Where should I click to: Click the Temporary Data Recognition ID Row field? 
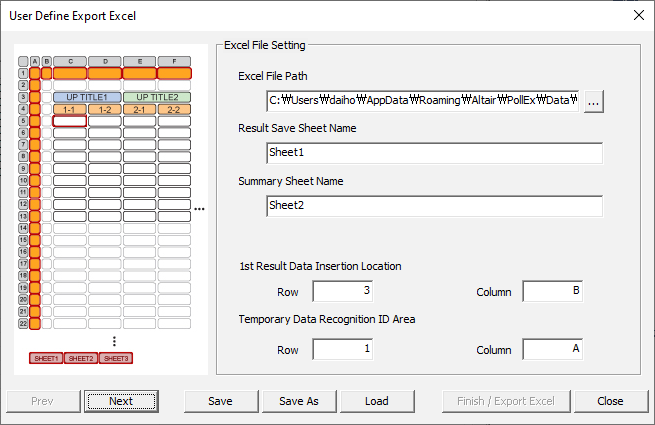point(342,350)
